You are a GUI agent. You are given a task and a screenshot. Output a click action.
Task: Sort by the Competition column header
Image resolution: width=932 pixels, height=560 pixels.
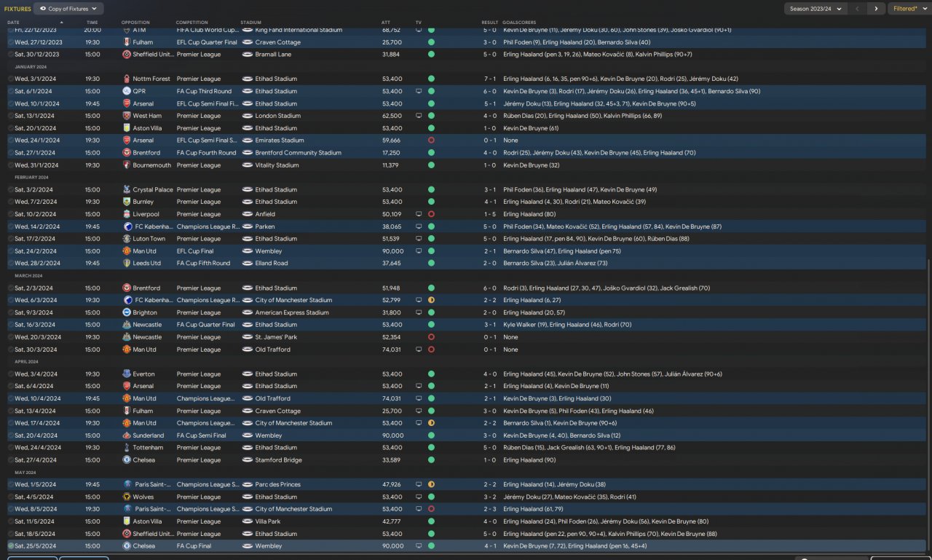(191, 23)
